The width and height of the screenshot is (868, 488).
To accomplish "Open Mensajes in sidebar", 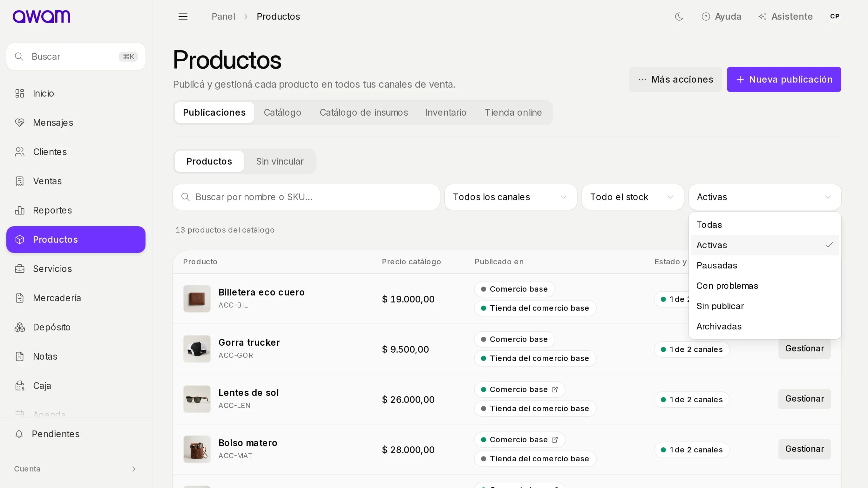I will (76, 123).
